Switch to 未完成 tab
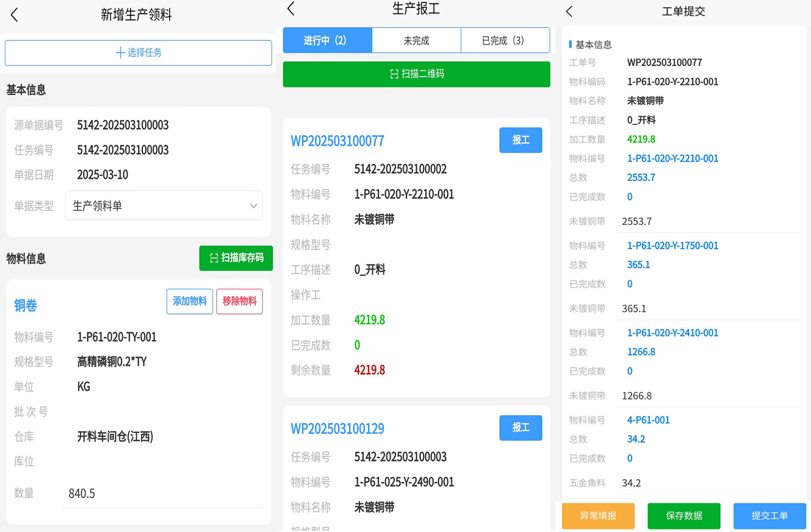This screenshot has height=532, width=811. click(x=416, y=41)
